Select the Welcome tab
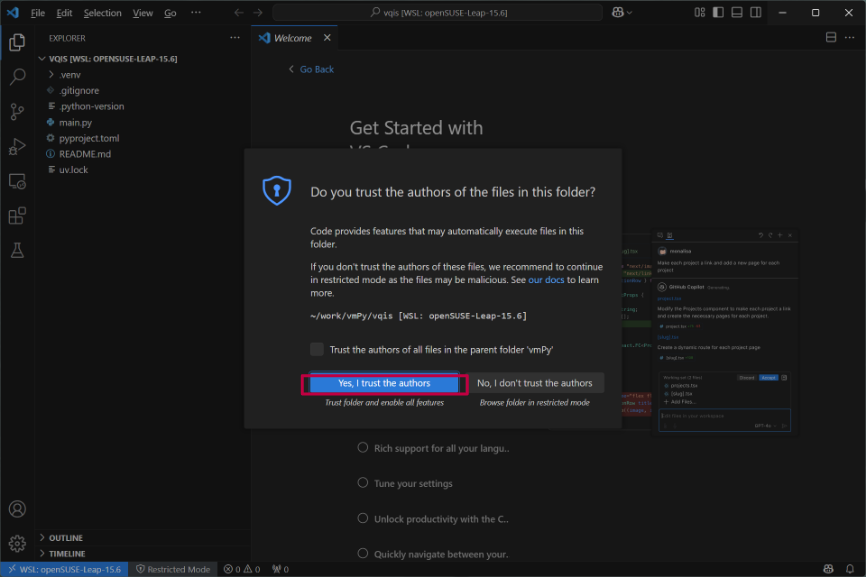This screenshot has height=577, width=866. [x=294, y=38]
